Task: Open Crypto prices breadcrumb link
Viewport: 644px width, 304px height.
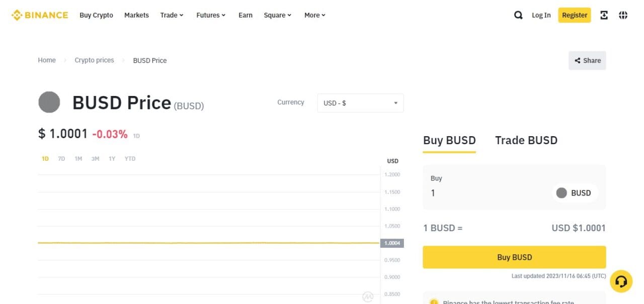Action: tap(94, 60)
